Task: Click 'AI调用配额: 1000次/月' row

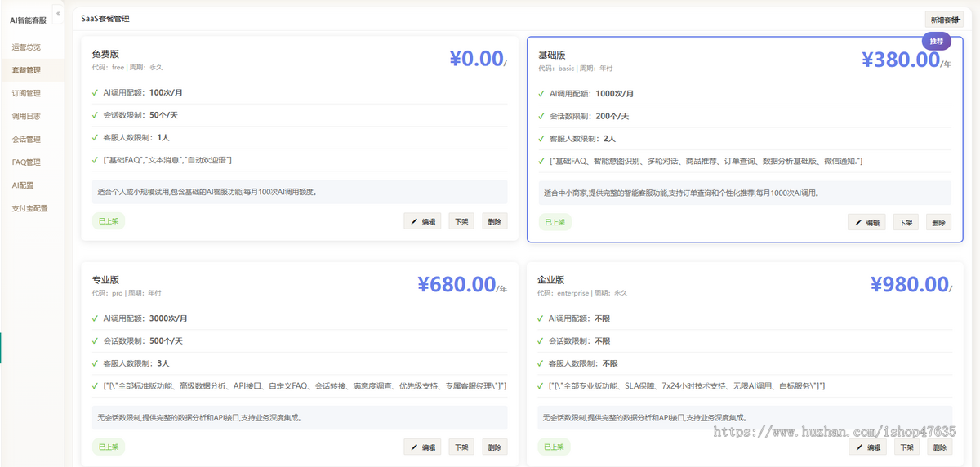Action: pyautogui.click(x=745, y=93)
